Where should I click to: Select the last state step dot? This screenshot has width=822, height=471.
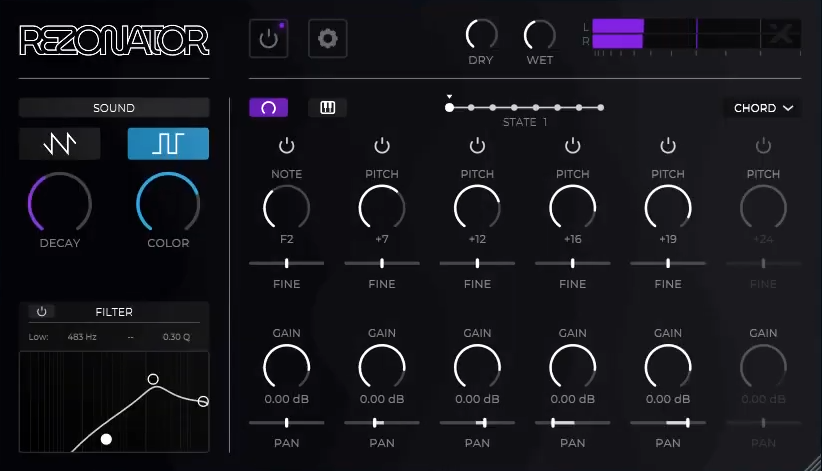pyautogui.click(x=601, y=107)
